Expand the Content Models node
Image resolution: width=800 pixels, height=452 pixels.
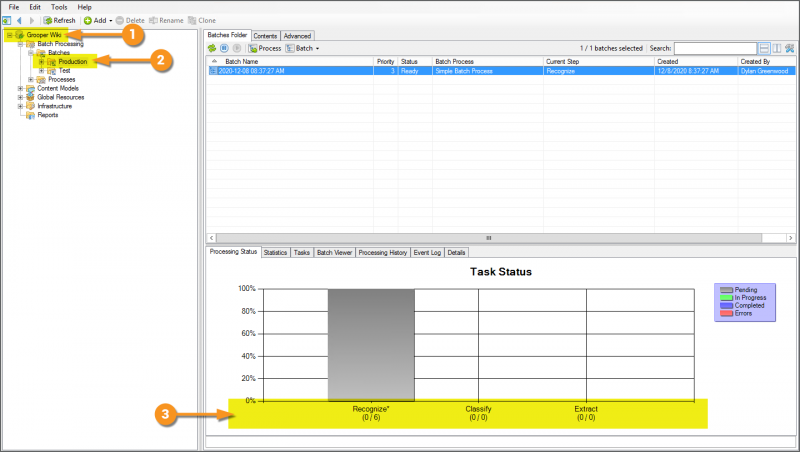point(20,88)
